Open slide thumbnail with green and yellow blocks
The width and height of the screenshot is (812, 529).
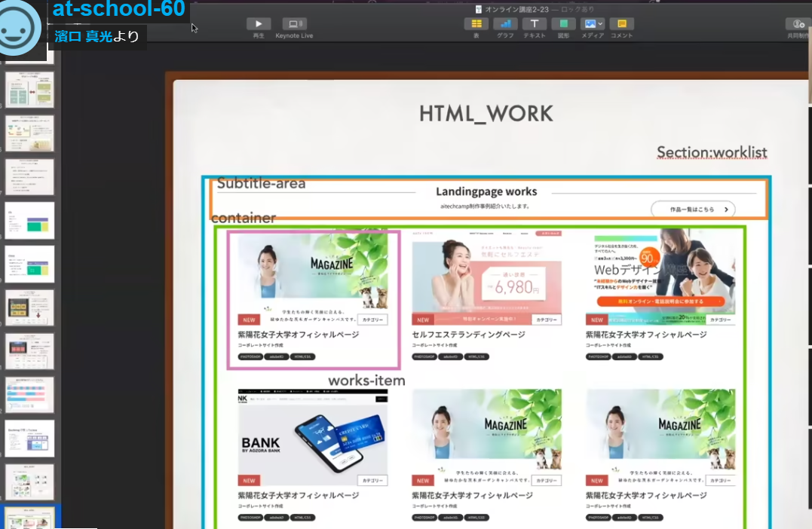pyautogui.click(x=30, y=221)
